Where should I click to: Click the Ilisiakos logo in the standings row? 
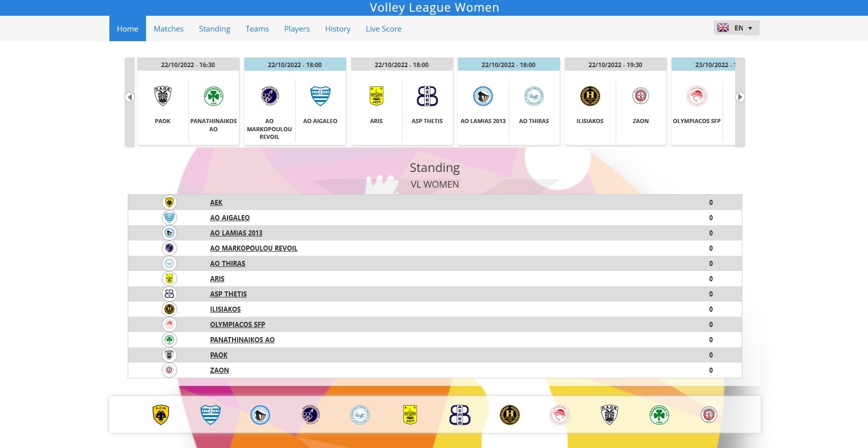(169, 309)
